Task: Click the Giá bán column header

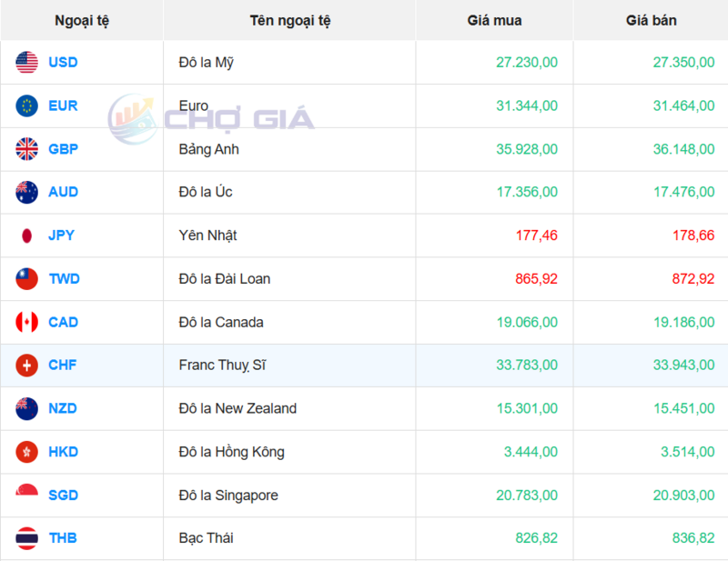Action: tap(651, 20)
